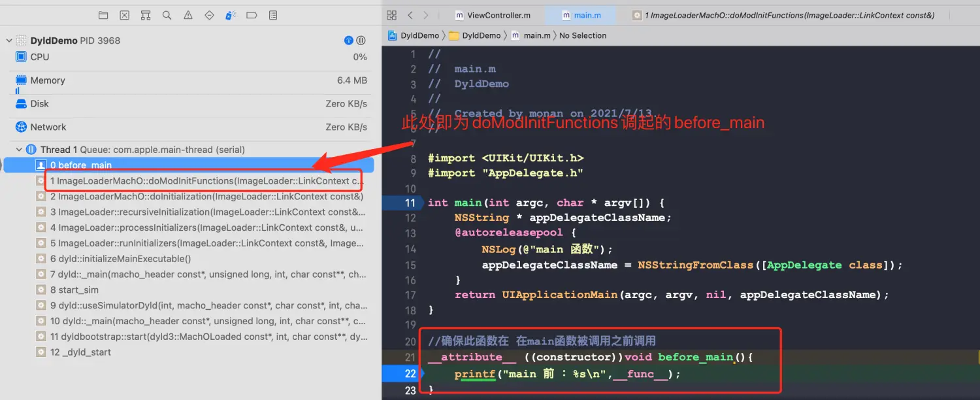Select frame 1 ImageLoaderMachO::doModInitFunctions
The image size is (980, 400).
click(204, 180)
